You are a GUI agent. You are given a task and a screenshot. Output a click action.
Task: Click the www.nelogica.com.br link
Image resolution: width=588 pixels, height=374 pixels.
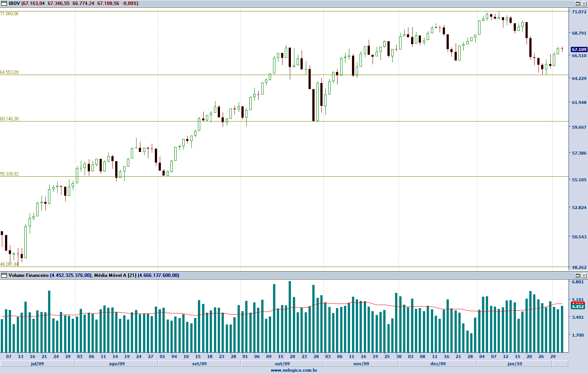[294, 370]
